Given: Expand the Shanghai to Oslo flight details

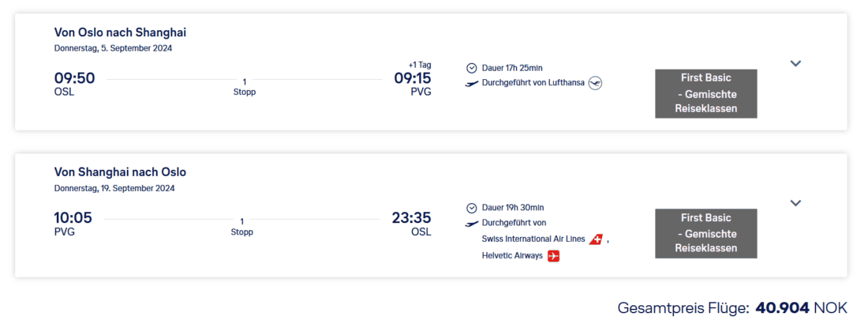Looking at the screenshot, I should pos(795,203).
